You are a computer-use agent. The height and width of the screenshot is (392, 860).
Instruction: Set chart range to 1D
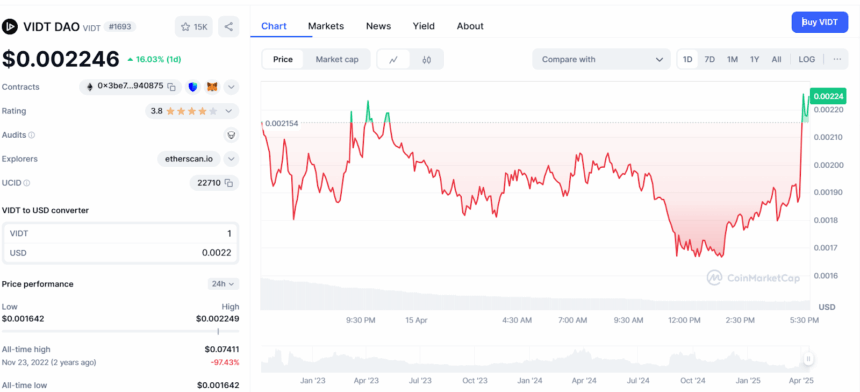687,59
